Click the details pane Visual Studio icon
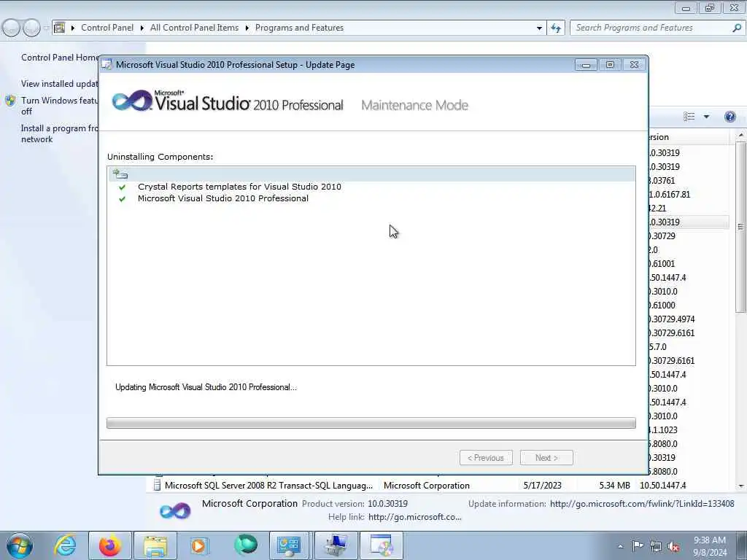747x560 pixels. pyautogui.click(x=175, y=511)
